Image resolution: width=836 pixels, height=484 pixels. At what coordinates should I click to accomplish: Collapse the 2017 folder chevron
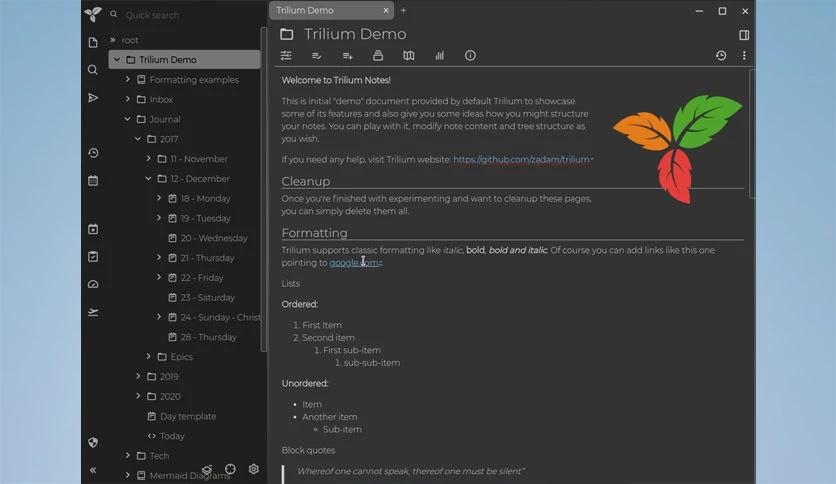click(138, 139)
